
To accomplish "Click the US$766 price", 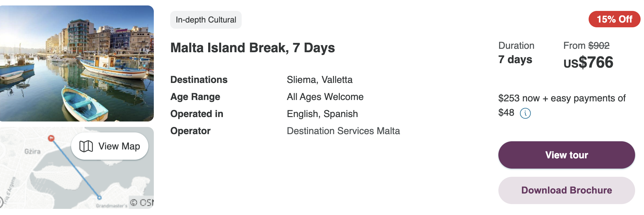I will pos(588,62).
